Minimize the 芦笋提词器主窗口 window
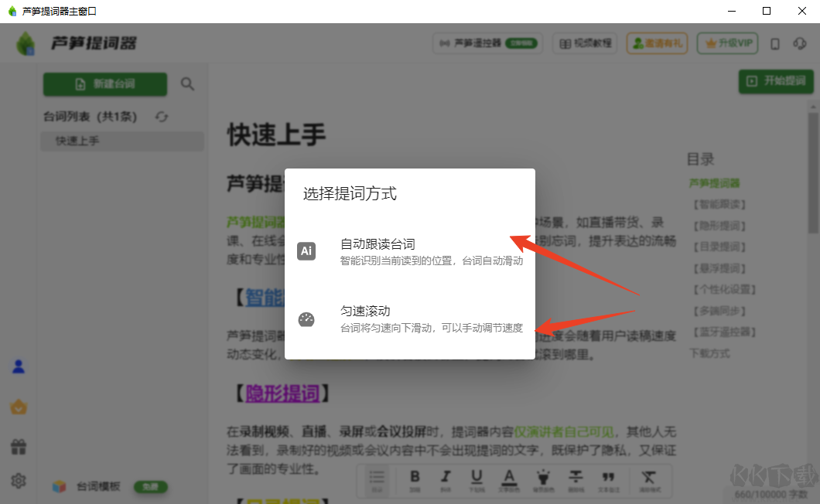This screenshot has height=504, width=820. click(732, 11)
